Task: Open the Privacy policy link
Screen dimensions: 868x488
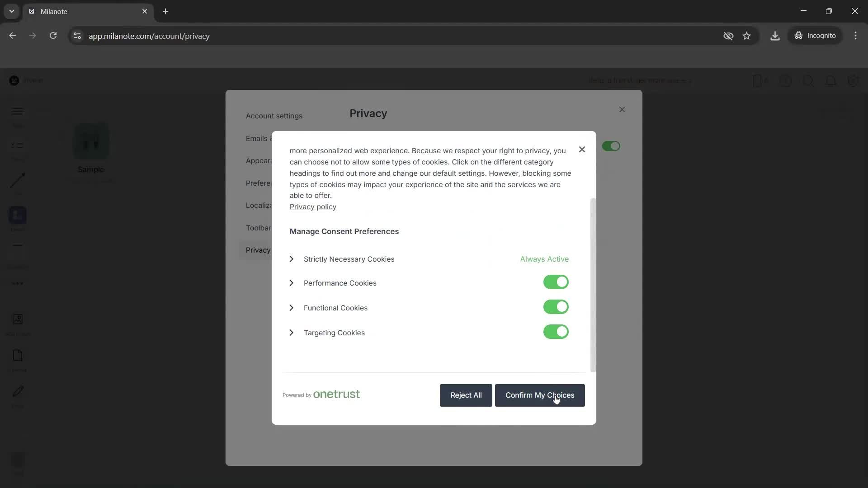Action: tap(312, 206)
